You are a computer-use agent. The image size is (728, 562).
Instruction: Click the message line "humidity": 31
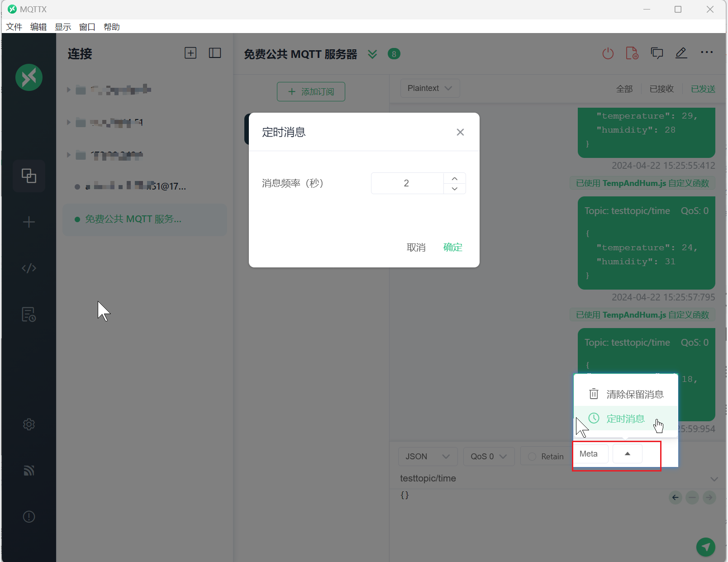pos(636,262)
